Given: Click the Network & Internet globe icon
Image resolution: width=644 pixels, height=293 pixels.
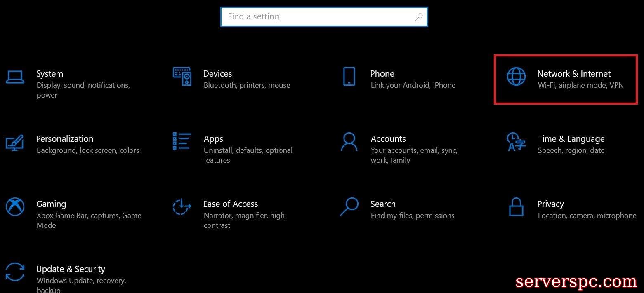Looking at the screenshot, I should [516, 77].
